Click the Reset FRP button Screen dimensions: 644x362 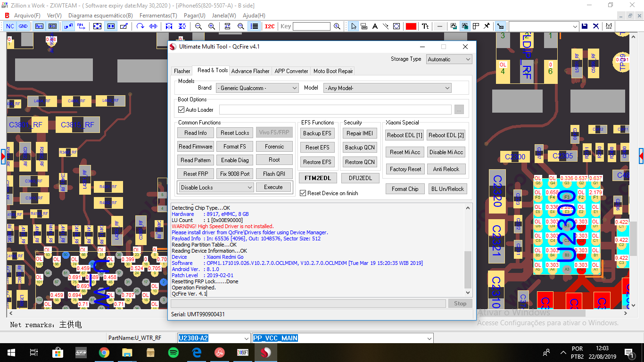(196, 174)
